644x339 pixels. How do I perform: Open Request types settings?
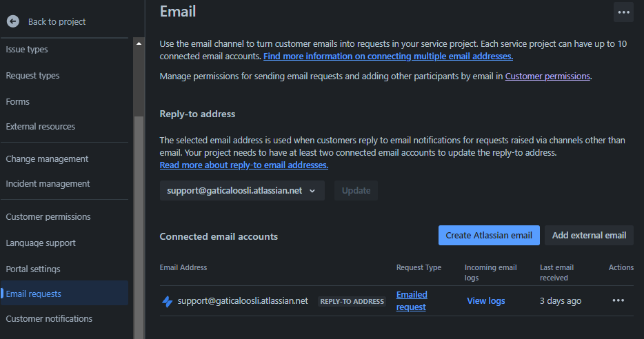(32, 76)
